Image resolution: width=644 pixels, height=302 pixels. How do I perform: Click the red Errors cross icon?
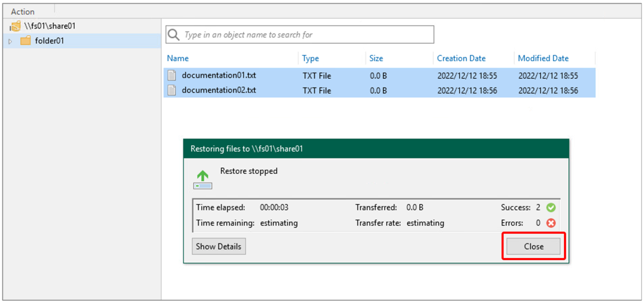click(x=551, y=223)
